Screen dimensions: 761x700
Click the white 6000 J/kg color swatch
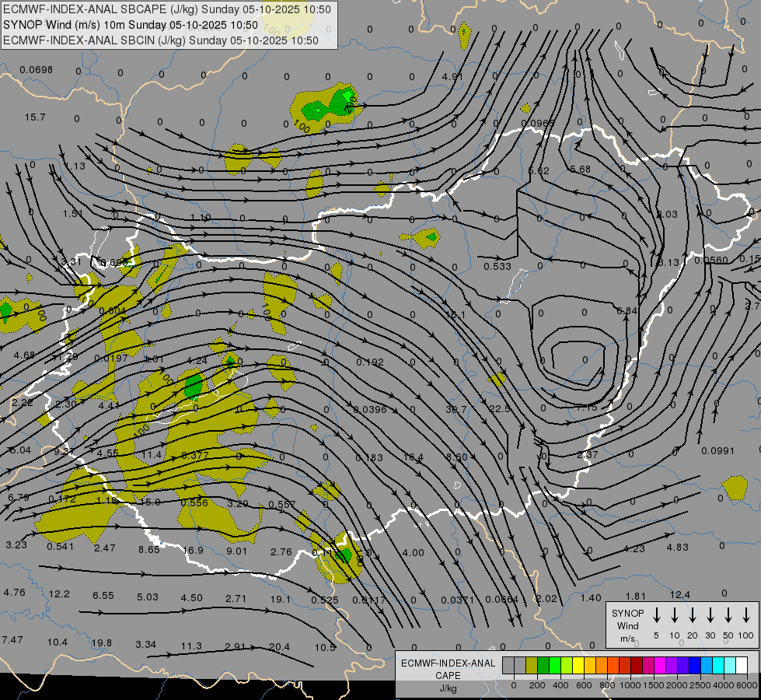tap(742, 665)
